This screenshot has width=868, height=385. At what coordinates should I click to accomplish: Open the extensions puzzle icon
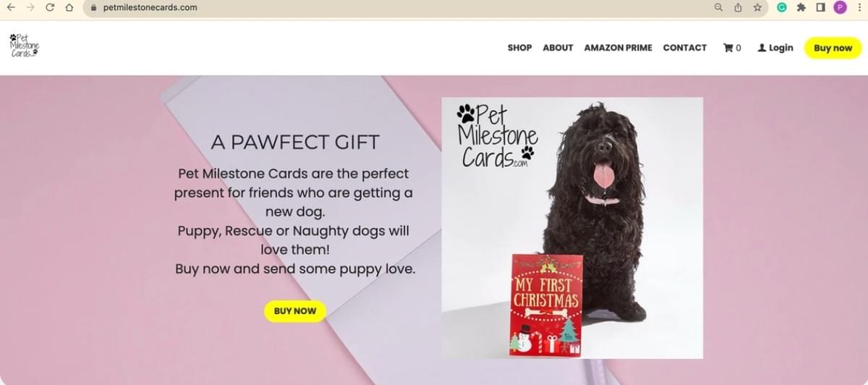pos(801,7)
